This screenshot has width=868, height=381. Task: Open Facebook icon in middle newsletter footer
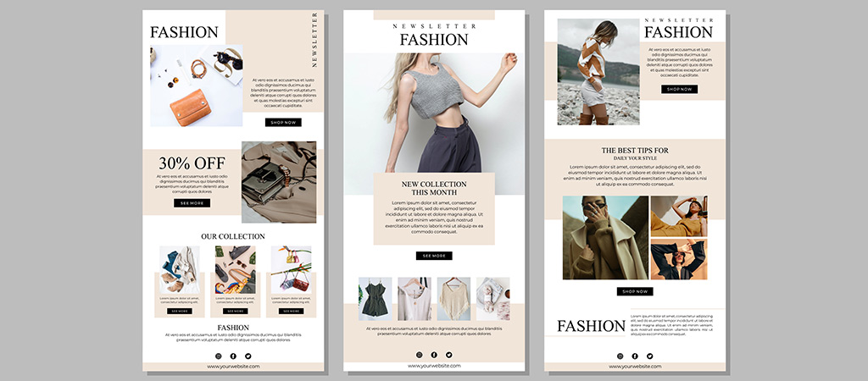434,355
